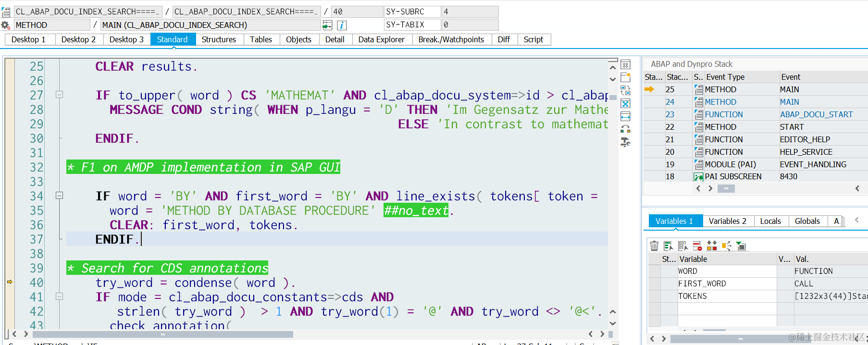
Task: Click the FIRST_WORD variable name cell
Action: (727, 283)
